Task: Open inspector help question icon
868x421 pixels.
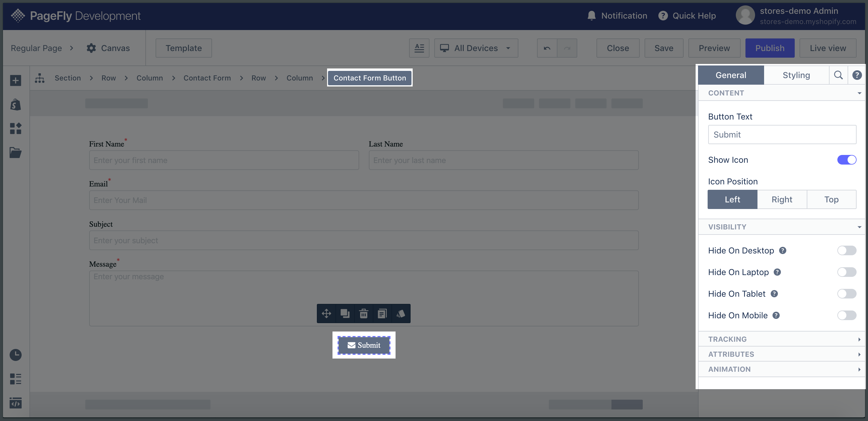Action: coord(857,75)
